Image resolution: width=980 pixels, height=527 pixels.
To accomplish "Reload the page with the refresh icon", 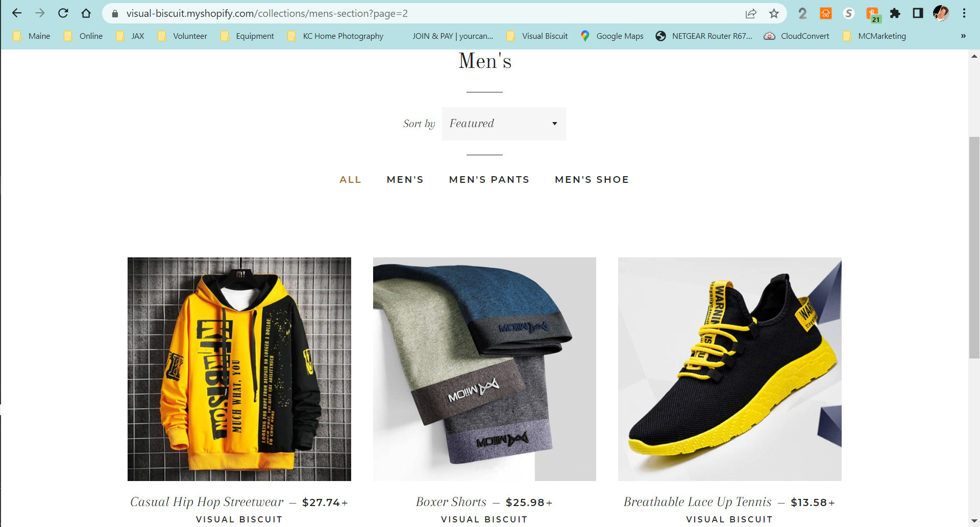I will (x=63, y=13).
